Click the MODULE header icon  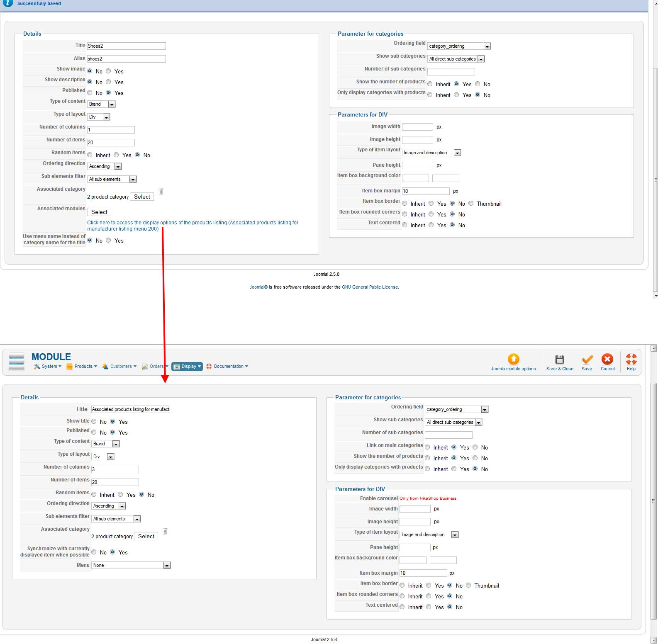(17, 361)
